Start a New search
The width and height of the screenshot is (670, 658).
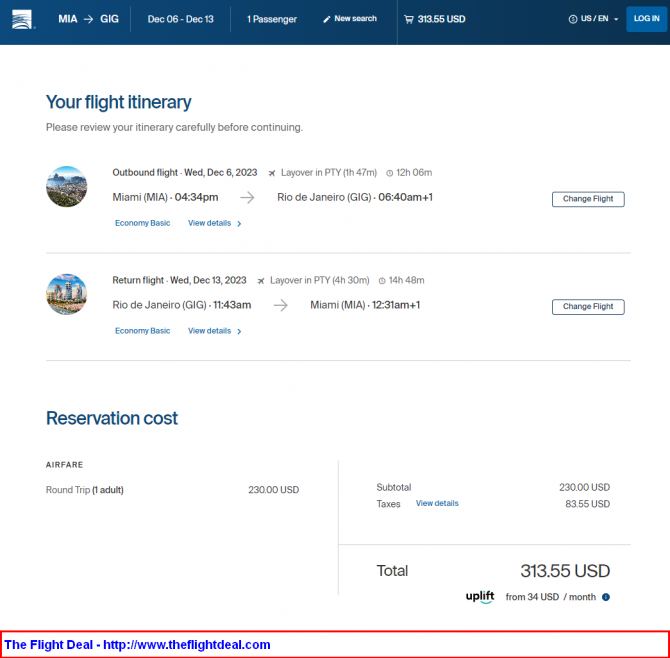(350, 19)
